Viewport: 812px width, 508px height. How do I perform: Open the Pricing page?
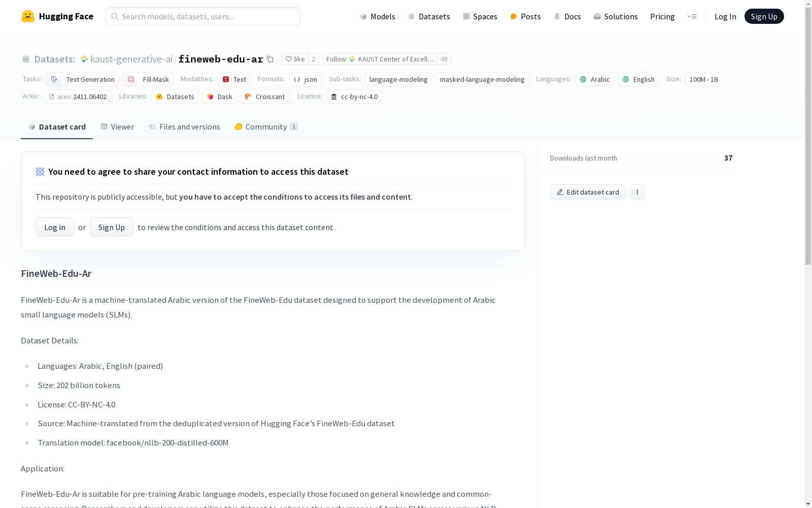point(662,16)
